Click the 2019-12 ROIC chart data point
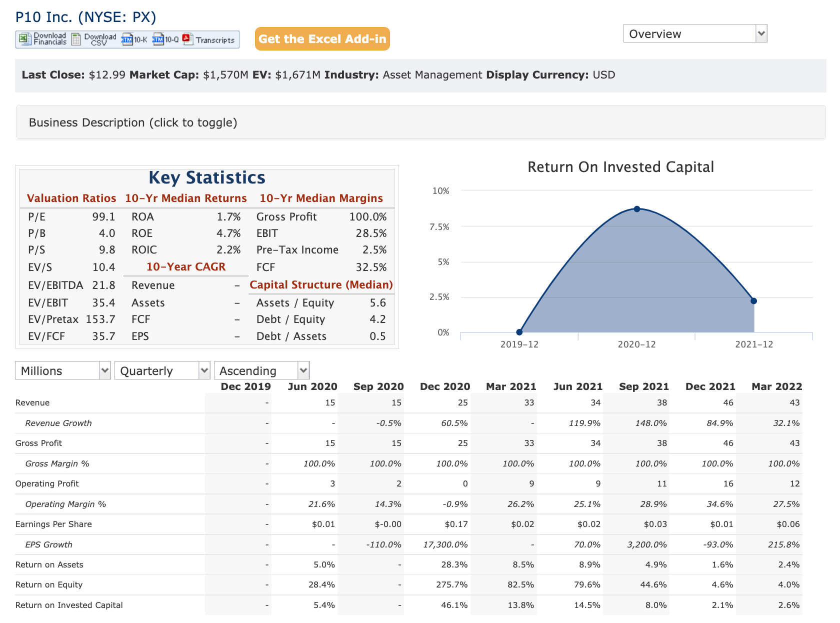Image resolution: width=840 pixels, height=623 pixels. tap(519, 332)
